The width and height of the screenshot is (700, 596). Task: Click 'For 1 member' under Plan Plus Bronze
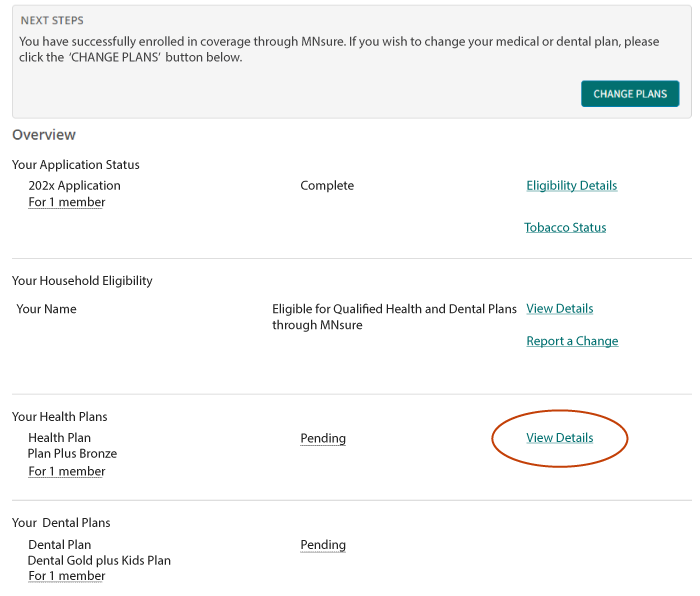pos(67,472)
